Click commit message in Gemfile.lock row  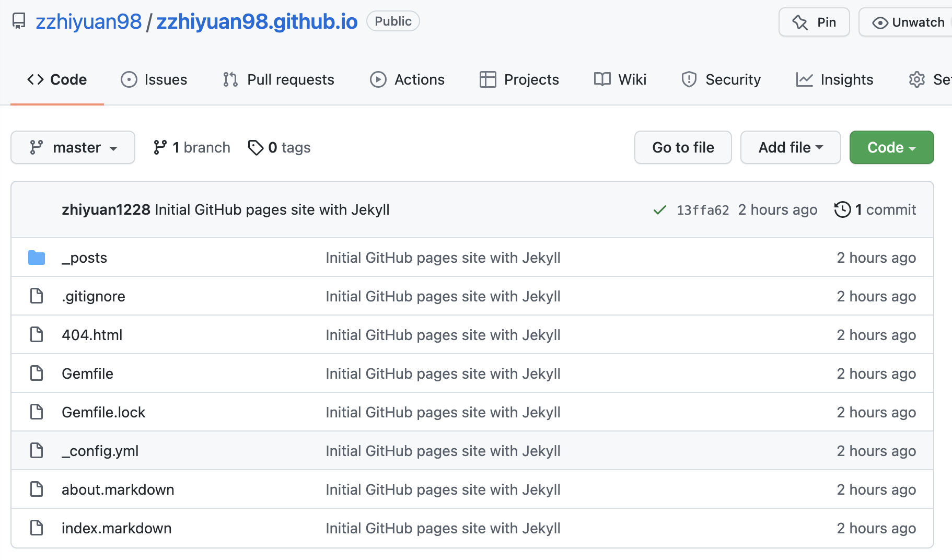[443, 412]
